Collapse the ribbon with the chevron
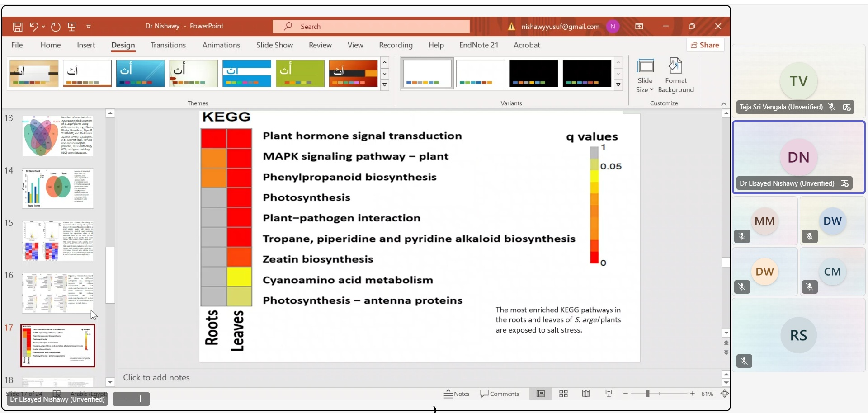Image resolution: width=868 pixels, height=413 pixels. 724,104
